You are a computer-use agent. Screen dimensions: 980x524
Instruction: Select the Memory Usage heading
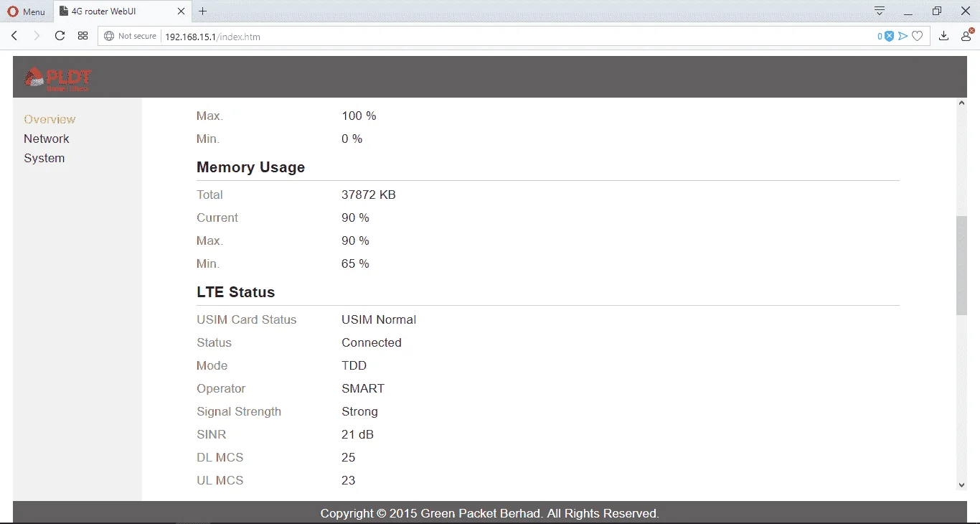click(x=250, y=167)
